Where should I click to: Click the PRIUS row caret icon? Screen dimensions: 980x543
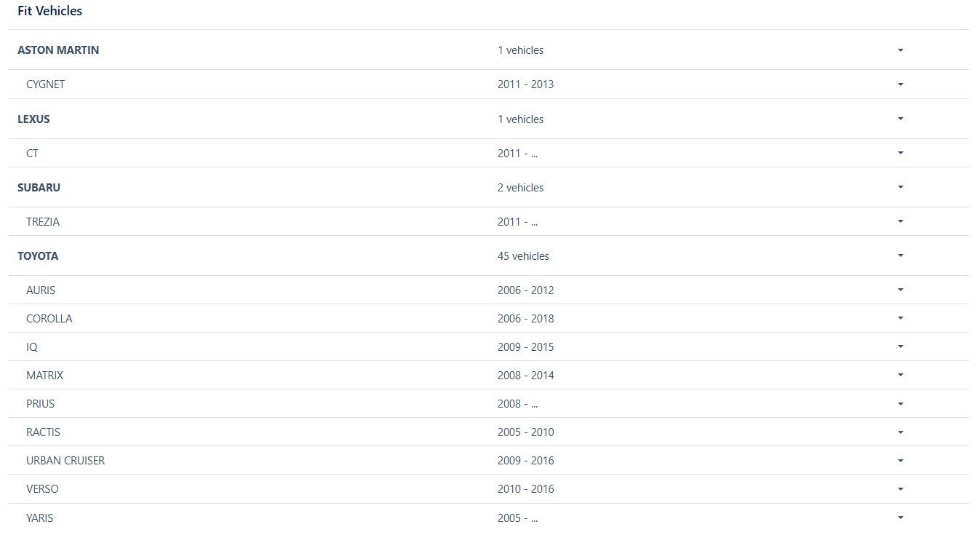coord(900,403)
